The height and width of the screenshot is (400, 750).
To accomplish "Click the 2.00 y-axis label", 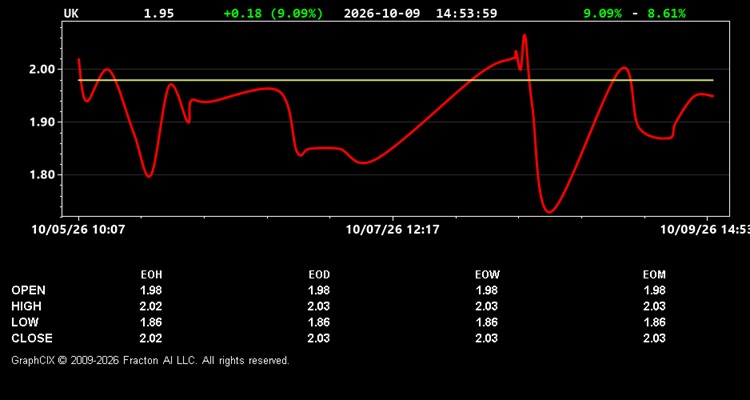I will click(41, 69).
